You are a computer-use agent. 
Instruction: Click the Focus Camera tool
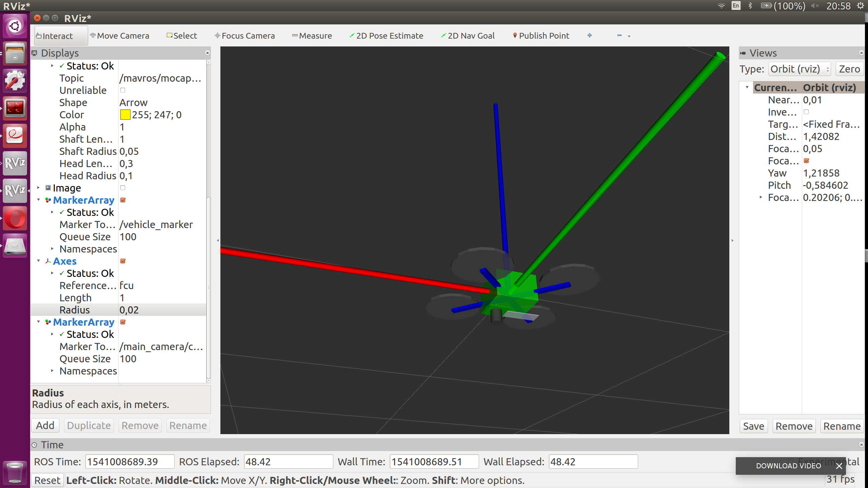[x=244, y=36]
